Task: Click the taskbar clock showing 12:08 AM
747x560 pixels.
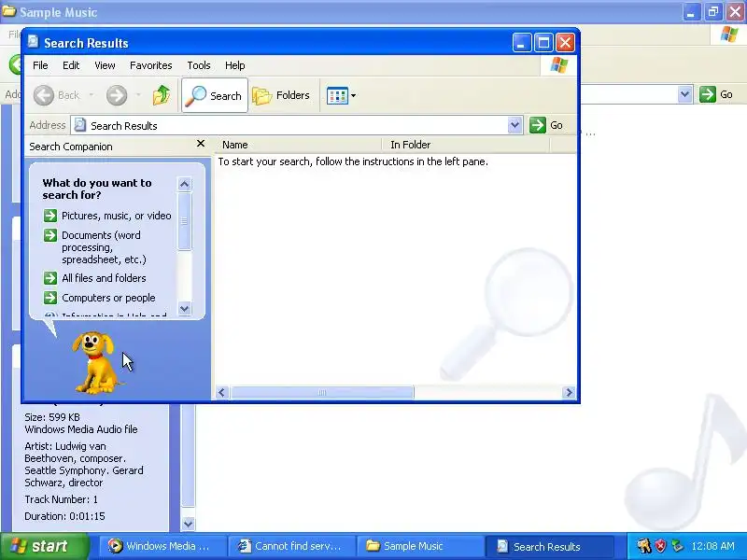Action: coord(712,546)
